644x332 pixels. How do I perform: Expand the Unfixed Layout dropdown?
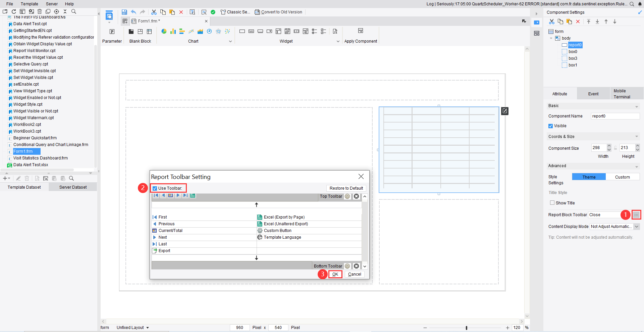148,328
